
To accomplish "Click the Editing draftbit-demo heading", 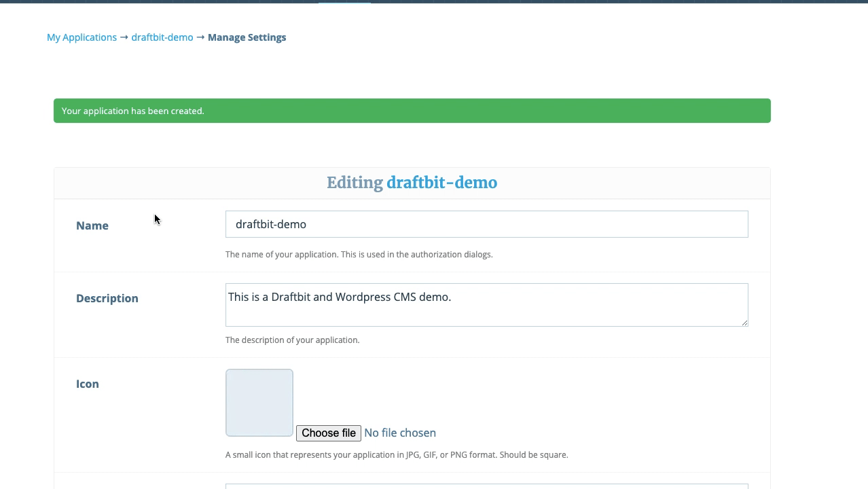I will click(x=412, y=183).
